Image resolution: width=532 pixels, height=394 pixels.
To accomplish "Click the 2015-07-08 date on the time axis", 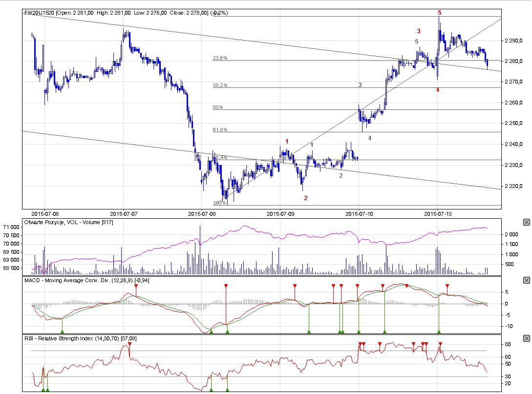I will pos(202,213).
